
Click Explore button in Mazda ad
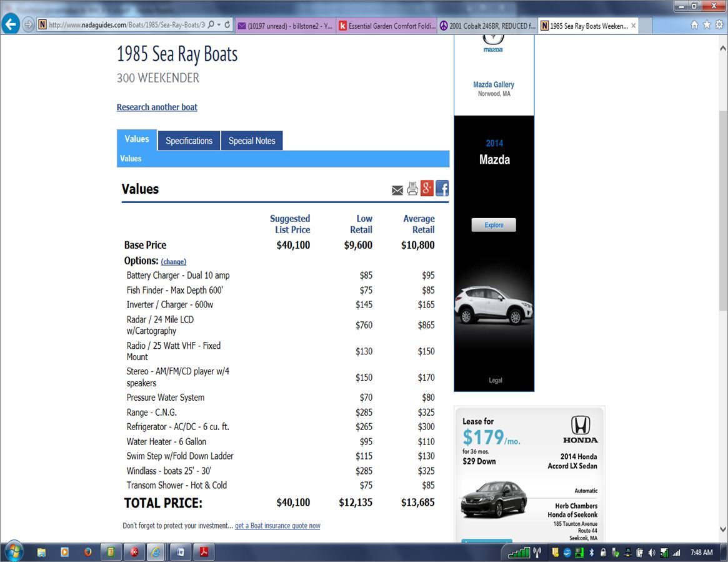pos(494,225)
